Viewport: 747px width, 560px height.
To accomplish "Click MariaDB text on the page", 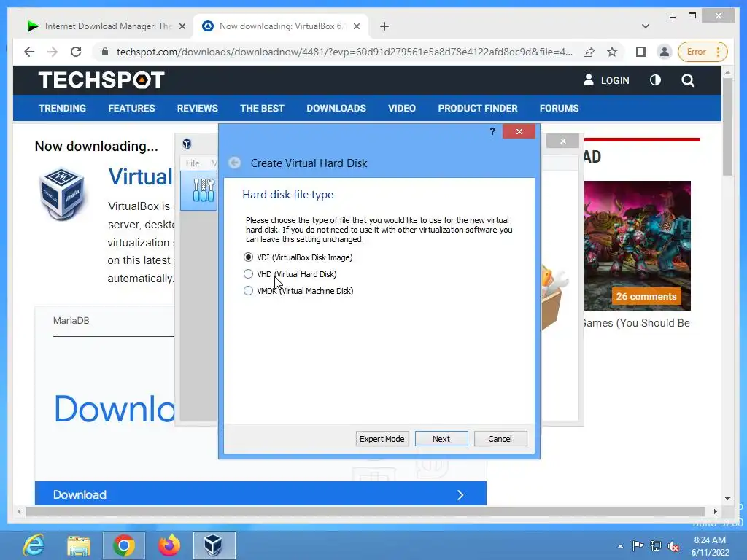I will tap(71, 321).
